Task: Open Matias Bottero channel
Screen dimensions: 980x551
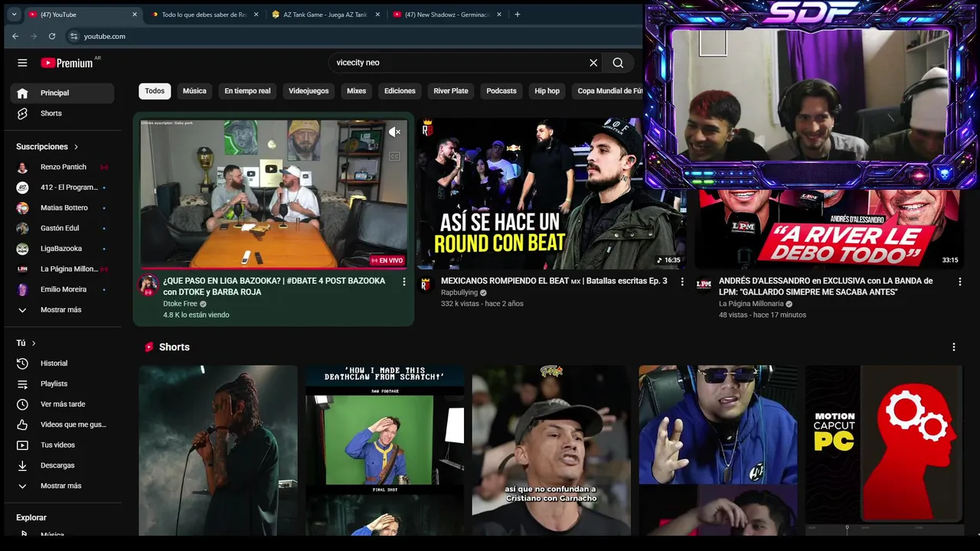Action: click(x=62, y=207)
